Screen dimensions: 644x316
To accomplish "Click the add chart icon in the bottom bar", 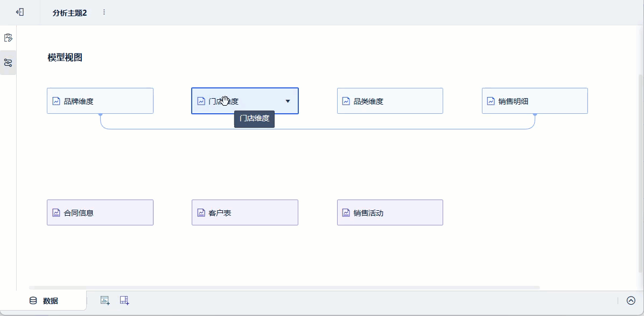I will (105, 300).
